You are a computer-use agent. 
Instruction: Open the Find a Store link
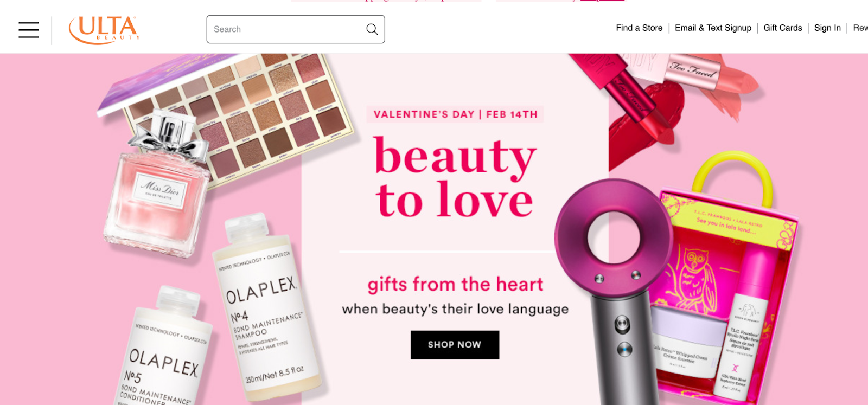[639, 28]
